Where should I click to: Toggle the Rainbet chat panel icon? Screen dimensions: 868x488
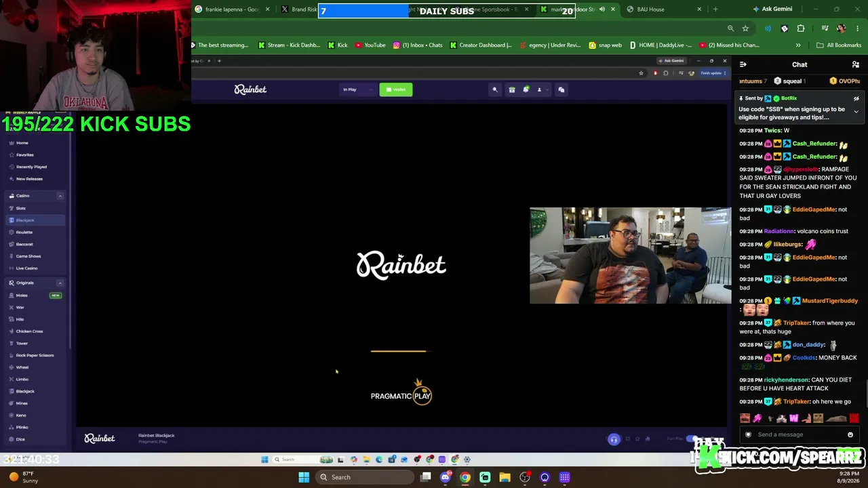click(x=561, y=89)
